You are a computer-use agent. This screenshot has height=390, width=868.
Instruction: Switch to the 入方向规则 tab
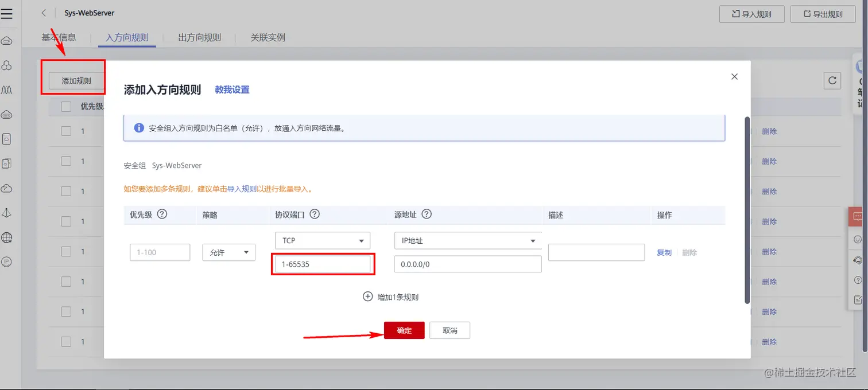click(127, 37)
